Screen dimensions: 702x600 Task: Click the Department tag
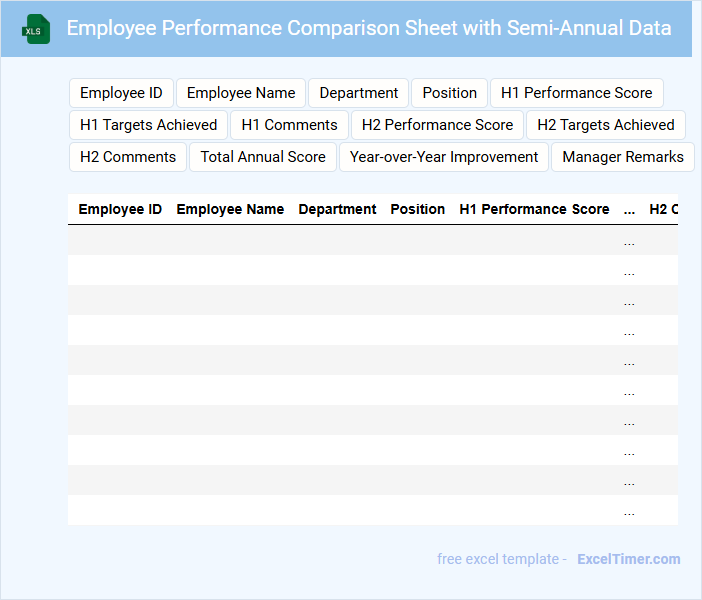(x=359, y=93)
